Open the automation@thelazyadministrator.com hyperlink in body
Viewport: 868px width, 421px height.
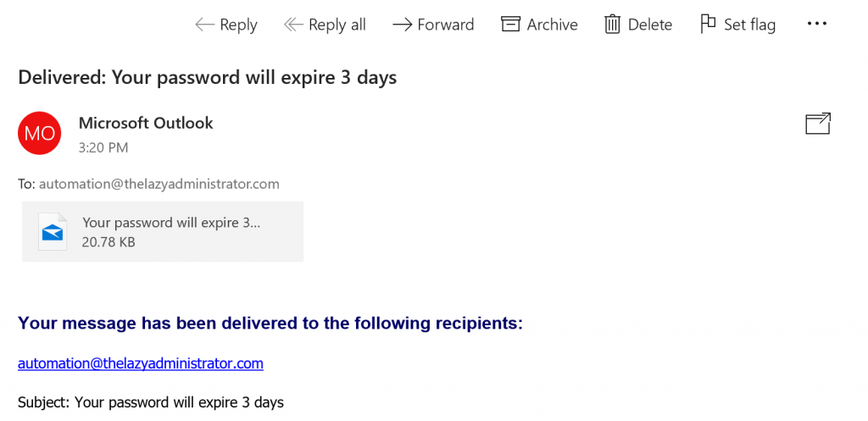pos(141,363)
